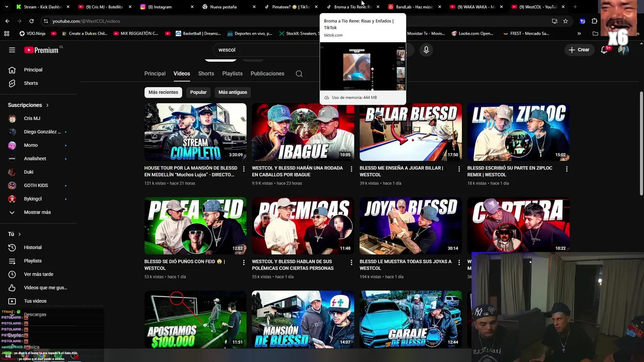Show more bookmarks with overflow chevron
The image size is (644, 362).
[579, 34]
